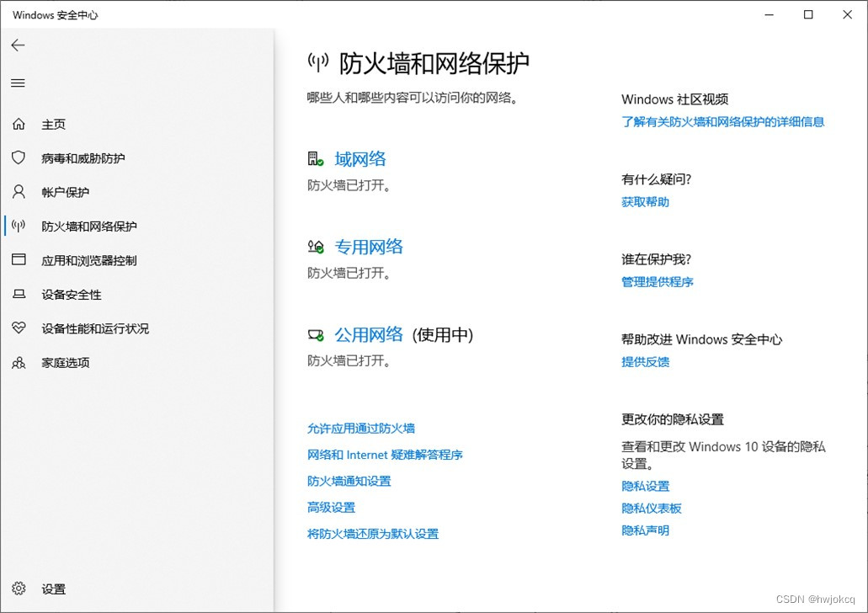Click 获取帮助 link
Image resolution: width=868 pixels, height=613 pixels.
click(x=645, y=201)
